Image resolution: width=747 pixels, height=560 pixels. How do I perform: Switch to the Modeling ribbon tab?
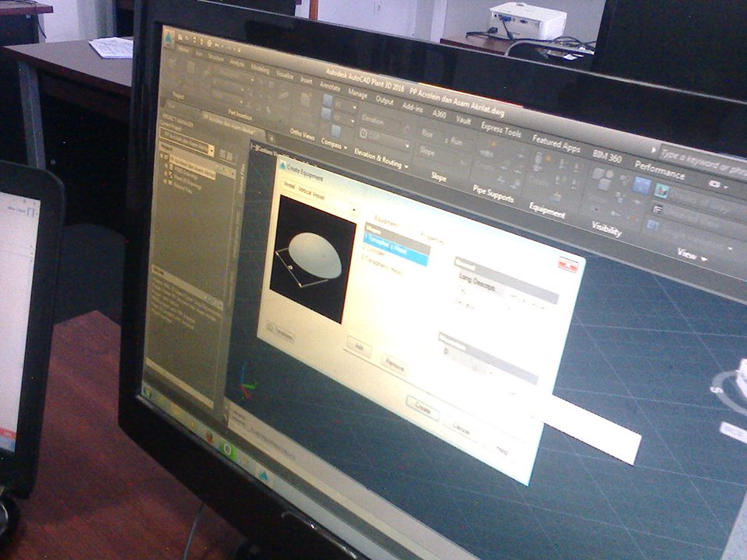tap(260, 69)
